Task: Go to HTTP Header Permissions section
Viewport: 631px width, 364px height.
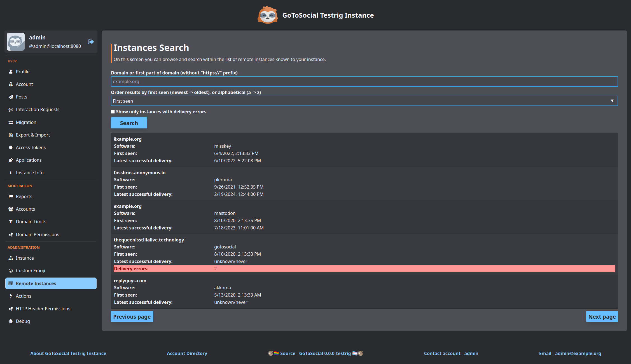Action: [x=43, y=309]
